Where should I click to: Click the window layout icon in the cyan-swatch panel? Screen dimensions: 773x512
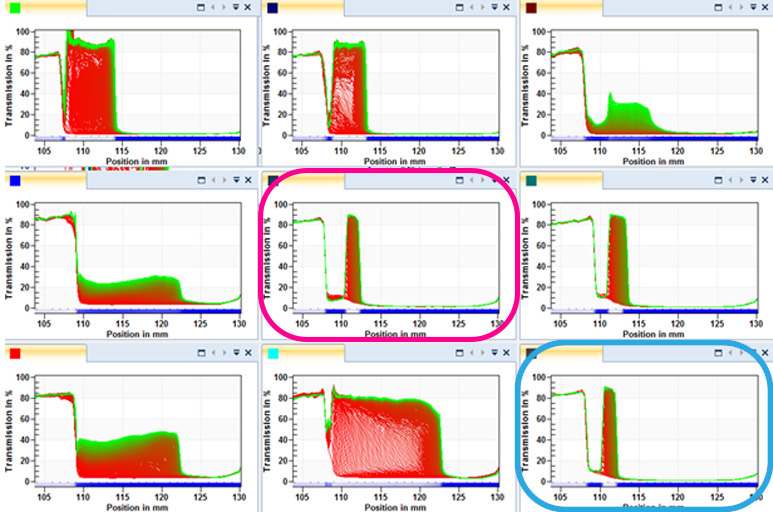pyautogui.click(x=460, y=352)
